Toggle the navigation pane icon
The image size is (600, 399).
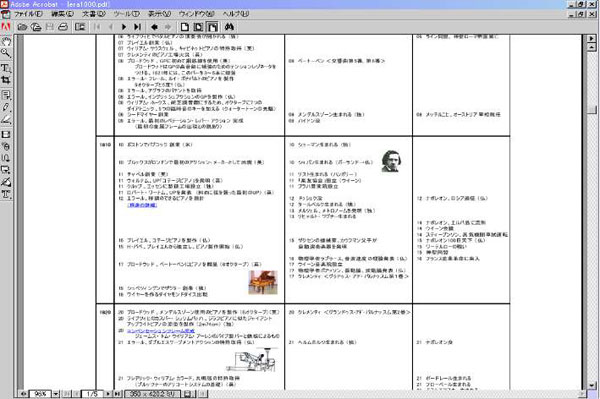[x=80, y=27]
